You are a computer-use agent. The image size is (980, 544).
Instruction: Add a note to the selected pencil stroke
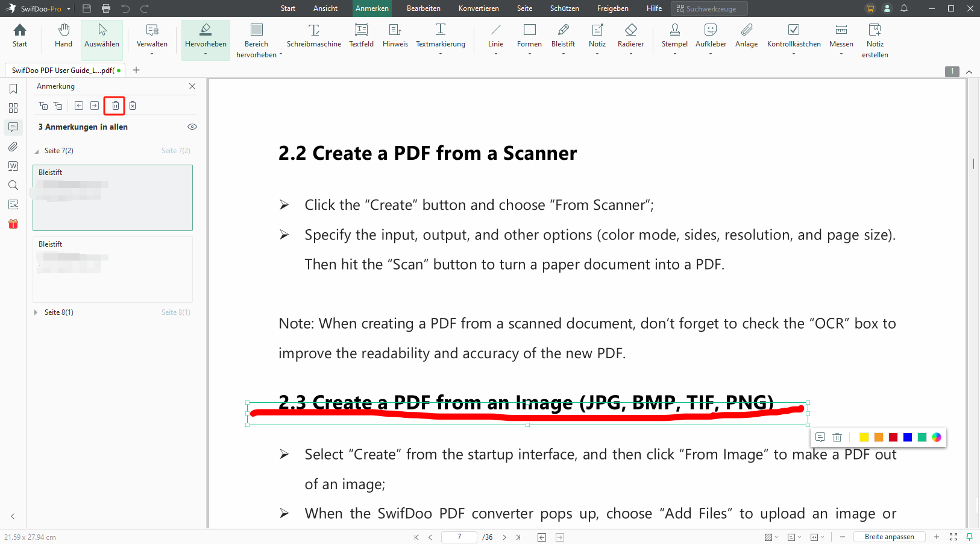[x=820, y=437]
